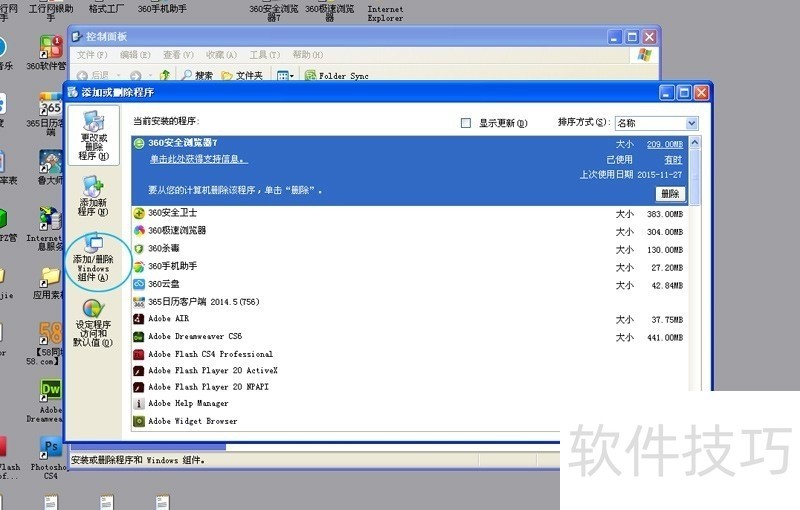This screenshot has width=800, height=510.
Task: Click Search icon in Control Panel toolbar
Action: [x=187, y=75]
